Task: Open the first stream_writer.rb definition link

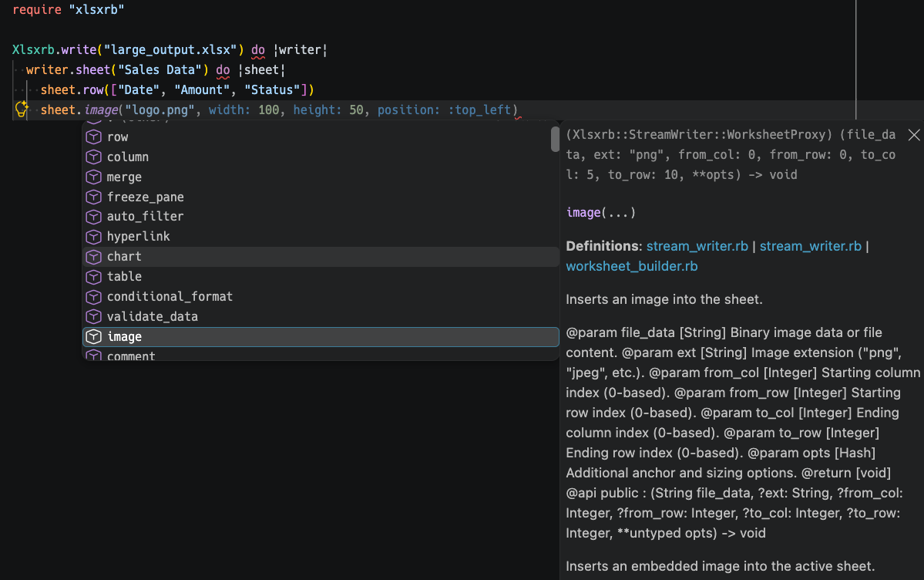Action: (697, 246)
